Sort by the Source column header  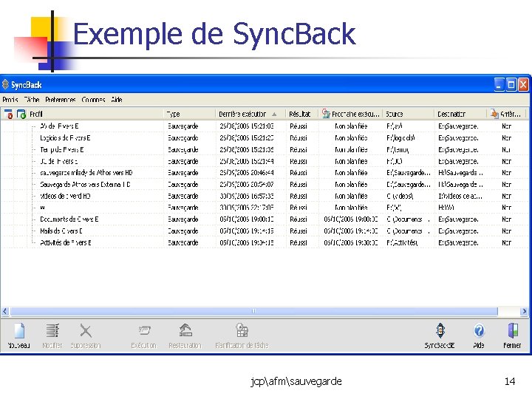395,114
